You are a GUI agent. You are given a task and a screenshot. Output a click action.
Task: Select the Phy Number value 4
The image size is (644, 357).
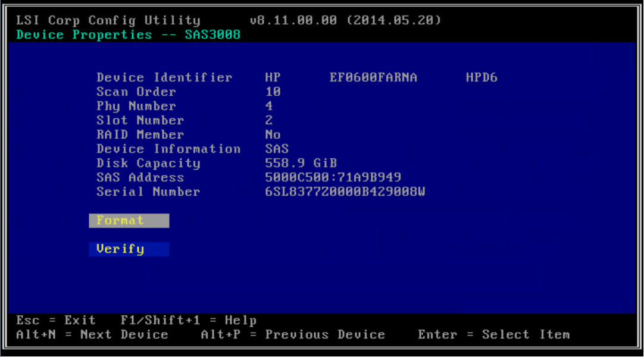click(x=269, y=107)
